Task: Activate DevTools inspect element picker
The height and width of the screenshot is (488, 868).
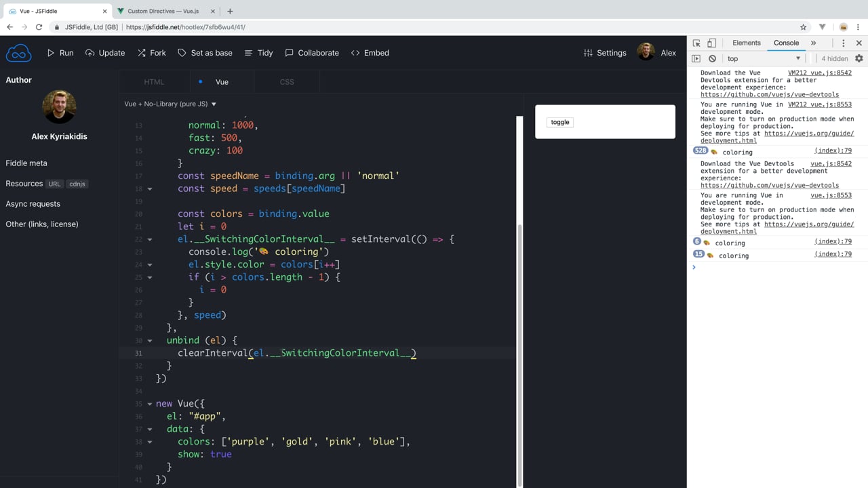Action: coord(696,43)
